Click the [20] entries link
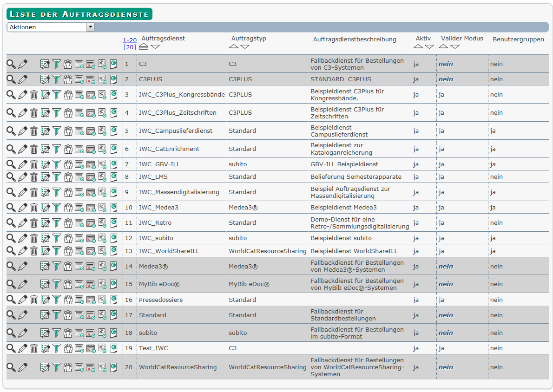The width and height of the screenshot is (553, 392). click(x=130, y=47)
